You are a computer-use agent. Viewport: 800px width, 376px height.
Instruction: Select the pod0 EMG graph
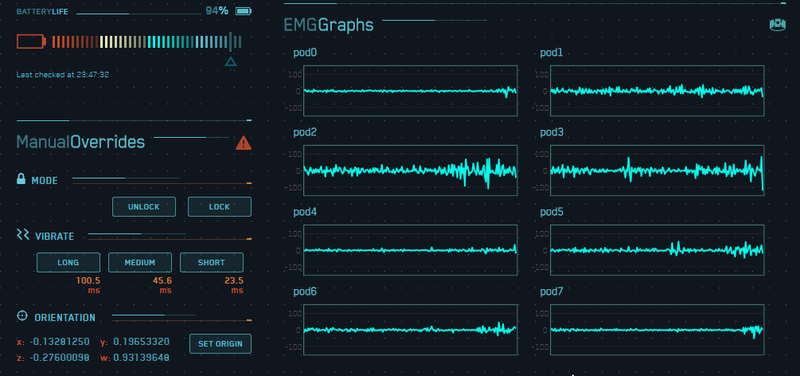[x=410, y=90]
